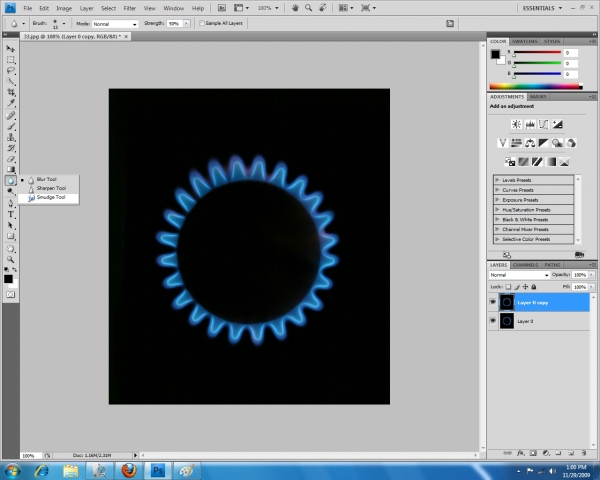Viewport: 600px width, 480px height.
Task: Add a layer style (fx)
Action: pos(520,453)
